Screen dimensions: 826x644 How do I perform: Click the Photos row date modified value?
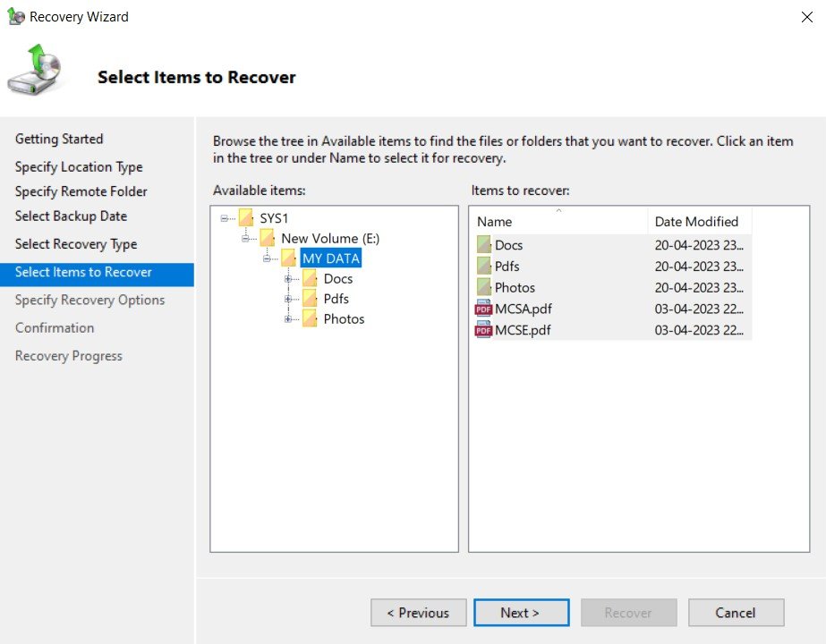click(699, 287)
